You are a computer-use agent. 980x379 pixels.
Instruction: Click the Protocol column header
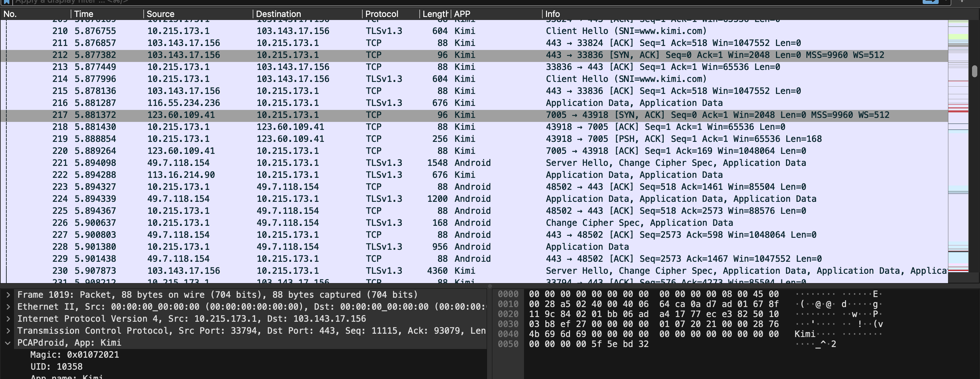coord(391,14)
